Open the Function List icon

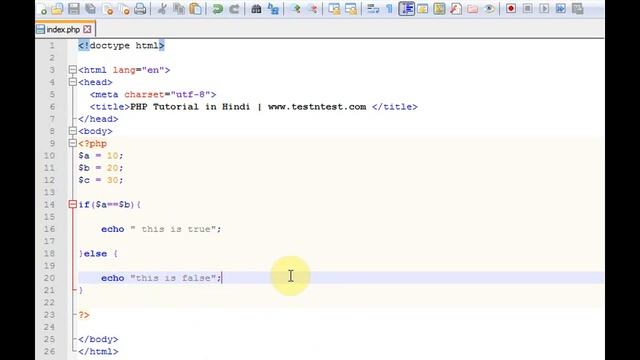[x=456, y=9]
